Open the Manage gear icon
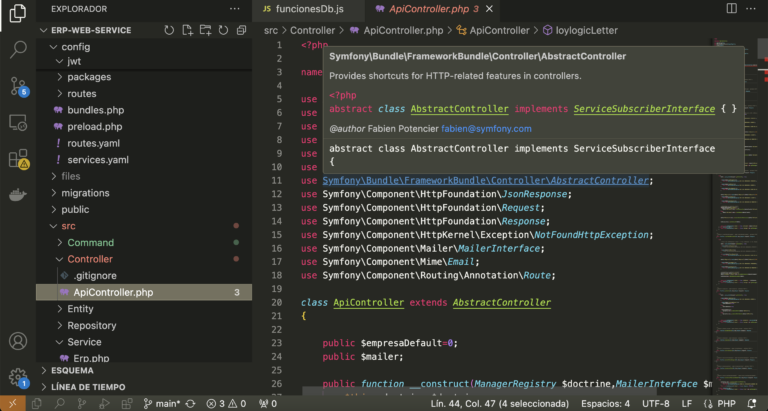 coord(17,378)
